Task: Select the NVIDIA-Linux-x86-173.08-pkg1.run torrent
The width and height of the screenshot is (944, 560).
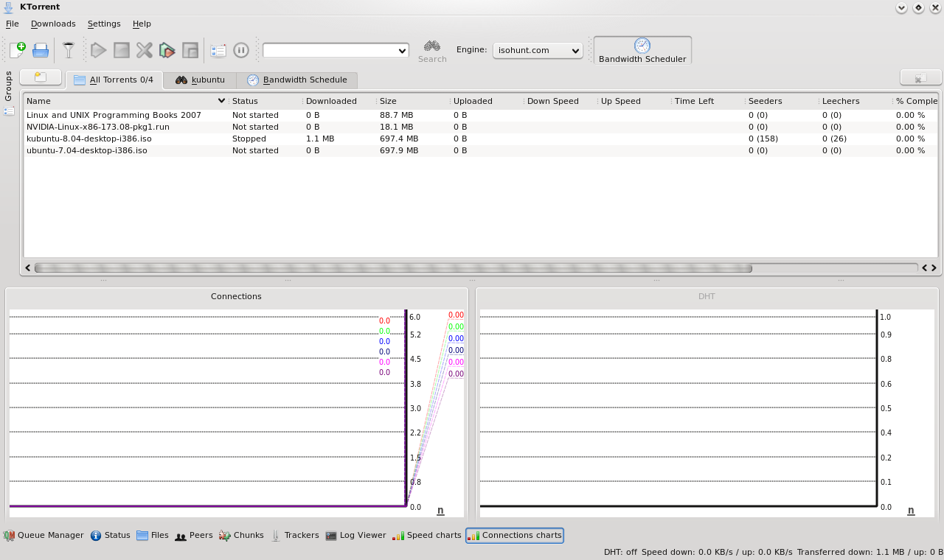Action: pos(481,127)
